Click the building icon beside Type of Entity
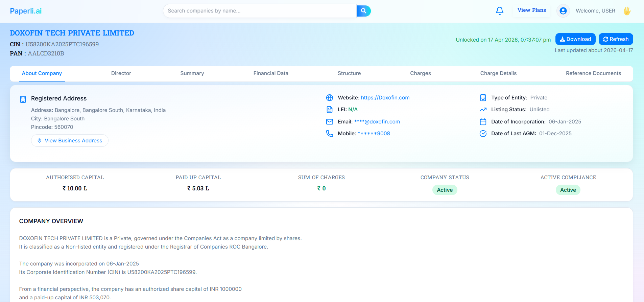 coord(483,98)
